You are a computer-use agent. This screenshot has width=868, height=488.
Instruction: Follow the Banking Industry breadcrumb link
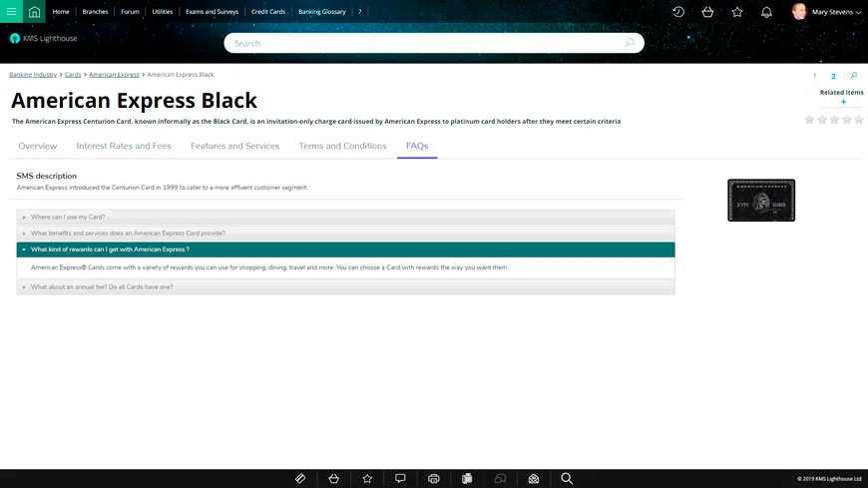click(33, 74)
